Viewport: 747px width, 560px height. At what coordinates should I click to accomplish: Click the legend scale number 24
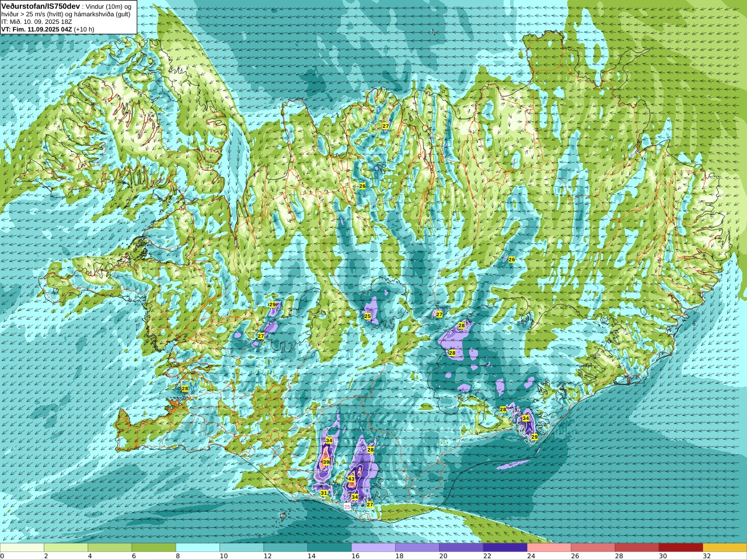[531, 556]
